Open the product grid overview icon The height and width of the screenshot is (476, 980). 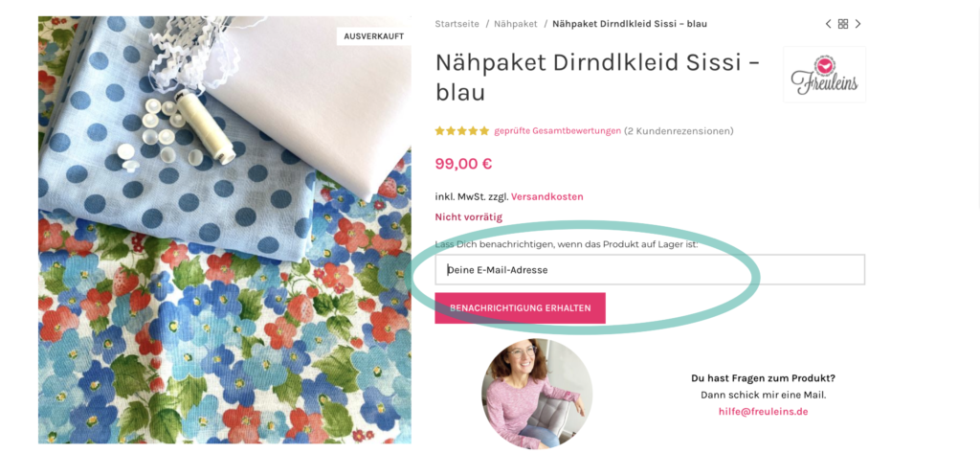tap(843, 24)
